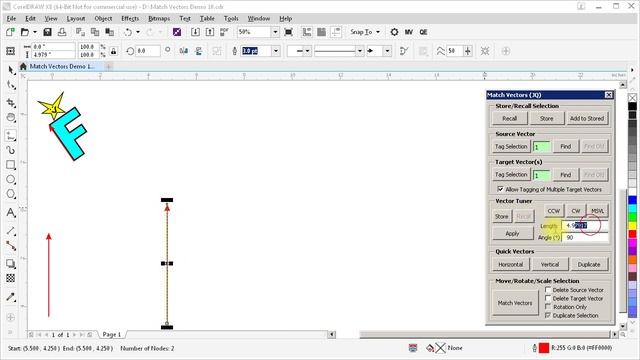Select the Crop tool
Image resolution: width=640 pixels, height=360 pixels.
(11, 102)
